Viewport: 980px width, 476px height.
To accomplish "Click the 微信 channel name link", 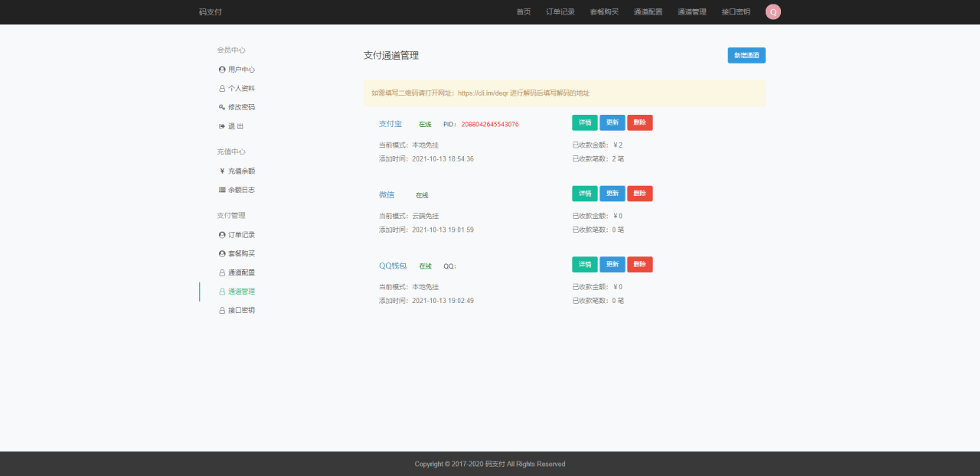I will [x=386, y=195].
